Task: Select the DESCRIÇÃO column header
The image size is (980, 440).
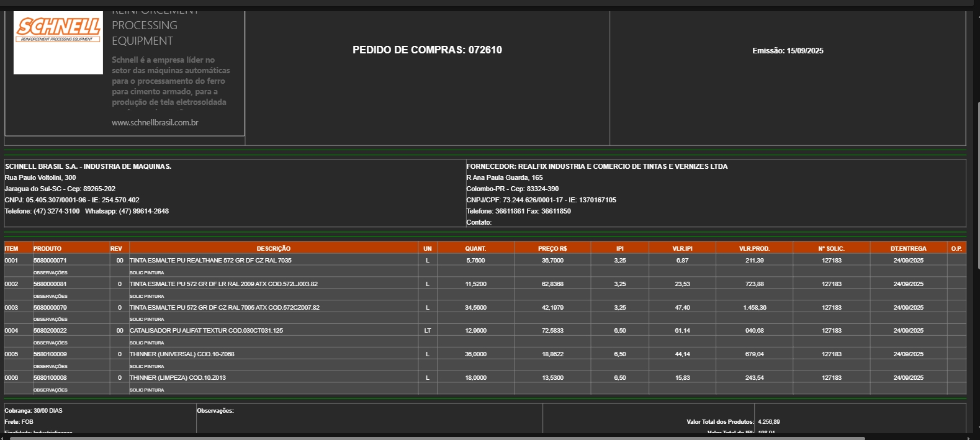Action: click(273, 249)
